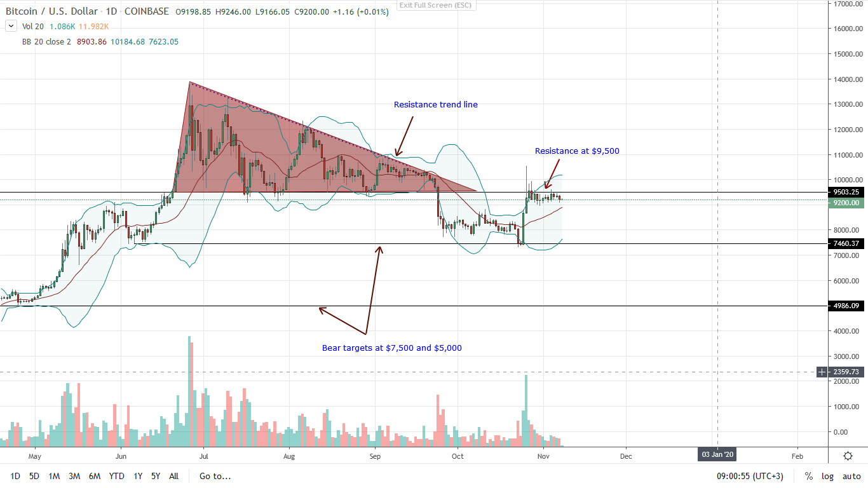This screenshot has width=868, height=488.
Task: Open chart settings gear icon
Action: tap(848, 456)
